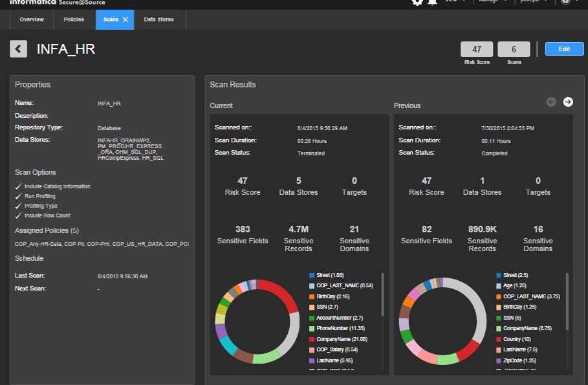Click the previous scan results arrow
Image resolution: width=588 pixels, height=385 pixels.
[x=551, y=102]
